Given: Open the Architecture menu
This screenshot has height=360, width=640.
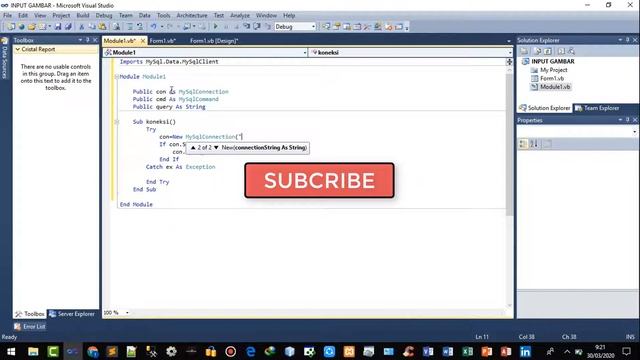Looking at the screenshot, I should click(x=192, y=16).
